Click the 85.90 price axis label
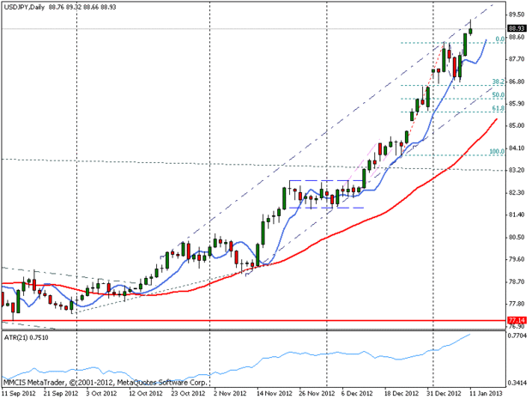Screen dimensions: 532x399 pos(517,104)
